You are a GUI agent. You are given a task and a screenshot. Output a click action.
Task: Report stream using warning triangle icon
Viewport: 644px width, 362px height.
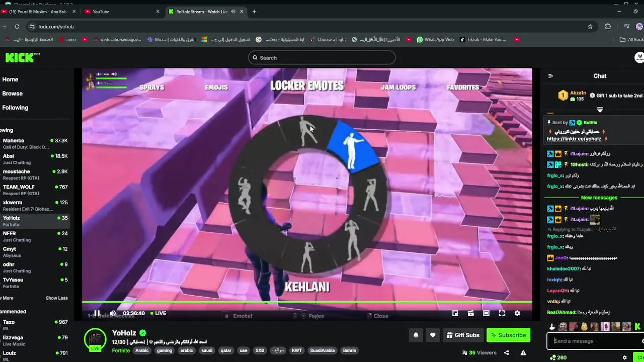pyautogui.click(x=523, y=353)
